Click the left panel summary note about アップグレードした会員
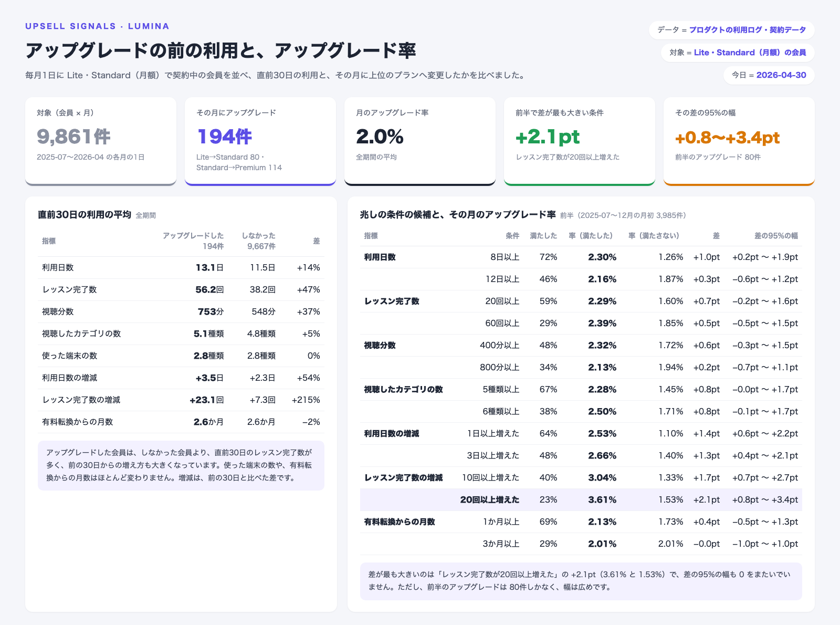Screen dimensions: 840x625 [181, 465]
